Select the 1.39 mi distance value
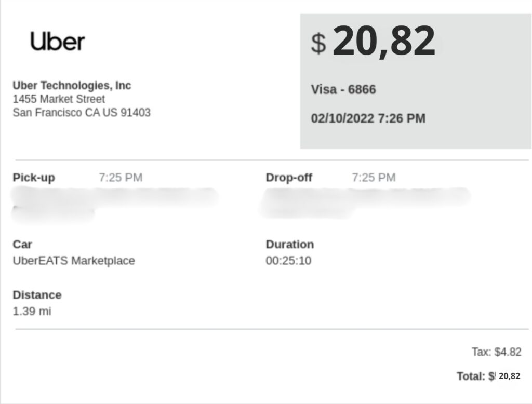This screenshot has height=404, width=532. 32,312
